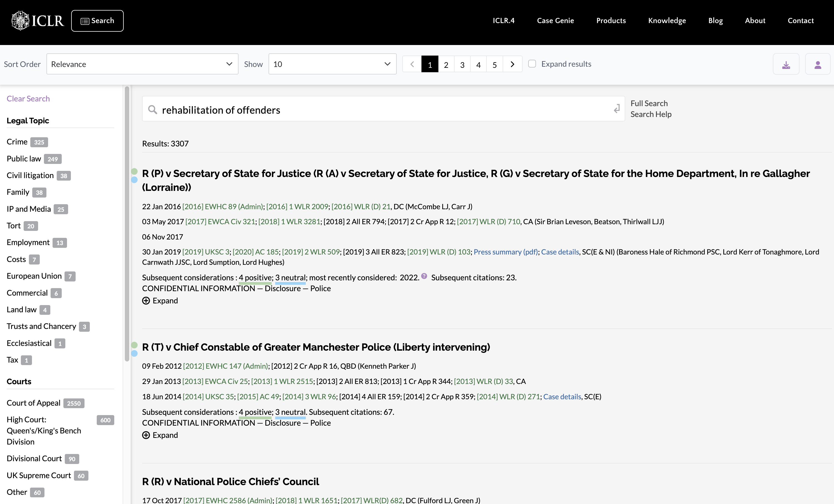834x504 pixels.
Task: Click the return arrow icon inside the search field
Action: tap(617, 109)
